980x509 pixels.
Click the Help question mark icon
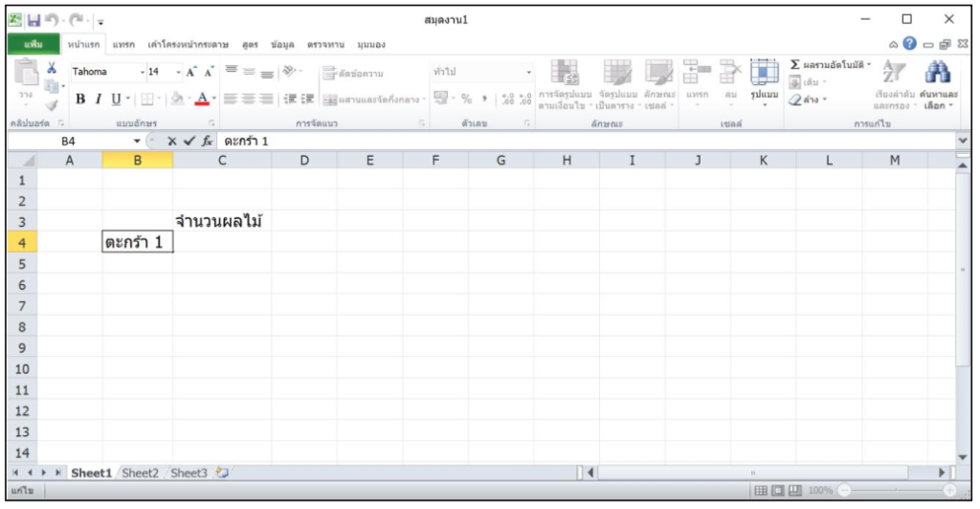(x=911, y=45)
